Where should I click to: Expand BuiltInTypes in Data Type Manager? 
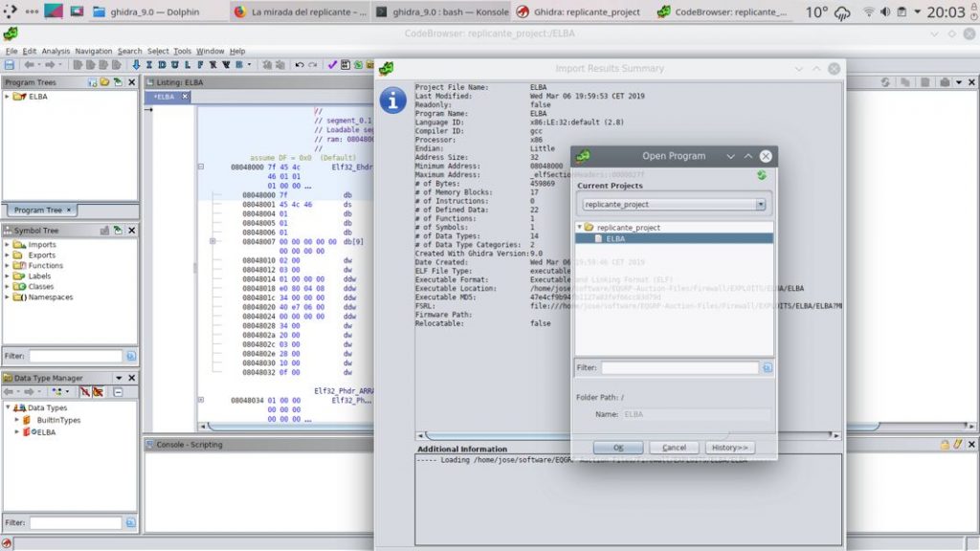coord(17,420)
